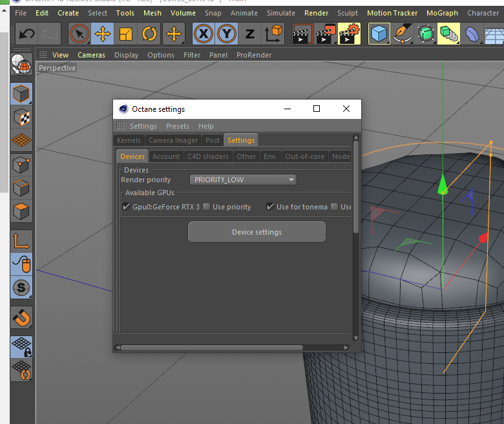Open Edit Render Settings icon
This screenshot has width=504, height=424.
[350, 34]
